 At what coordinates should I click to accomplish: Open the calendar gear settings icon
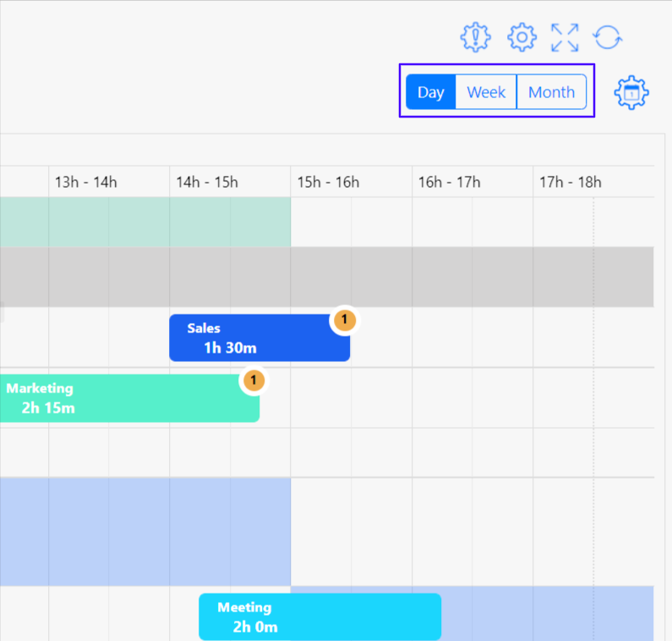(631, 92)
